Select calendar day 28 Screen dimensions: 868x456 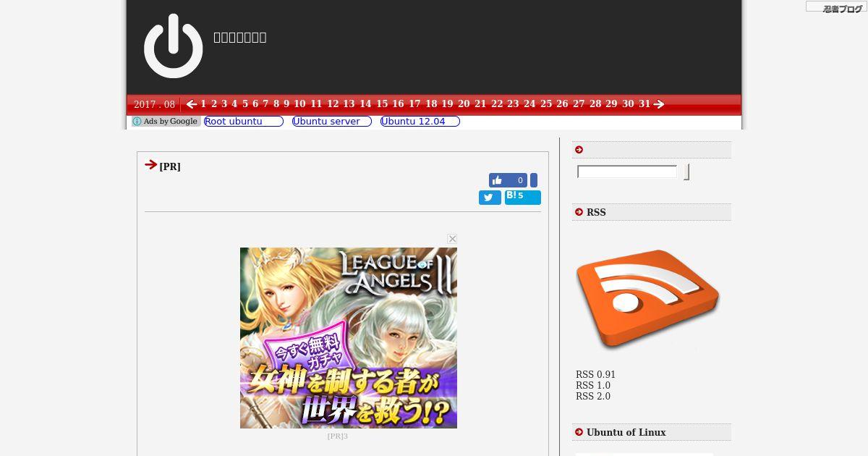pyautogui.click(x=595, y=104)
